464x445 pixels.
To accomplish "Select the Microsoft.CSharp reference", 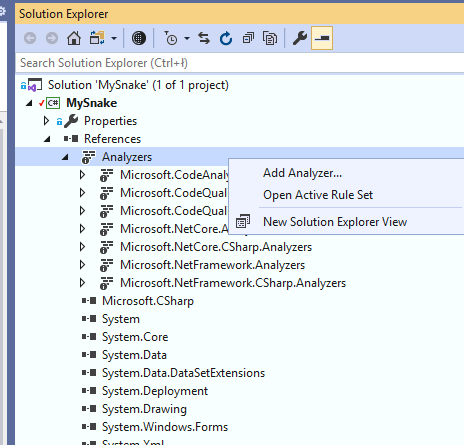I will point(148,301).
